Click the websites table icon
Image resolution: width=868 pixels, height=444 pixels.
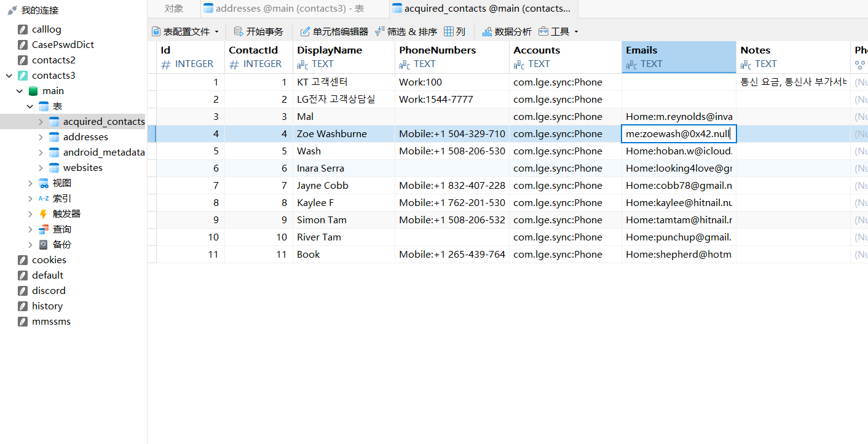(x=54, y=168)
